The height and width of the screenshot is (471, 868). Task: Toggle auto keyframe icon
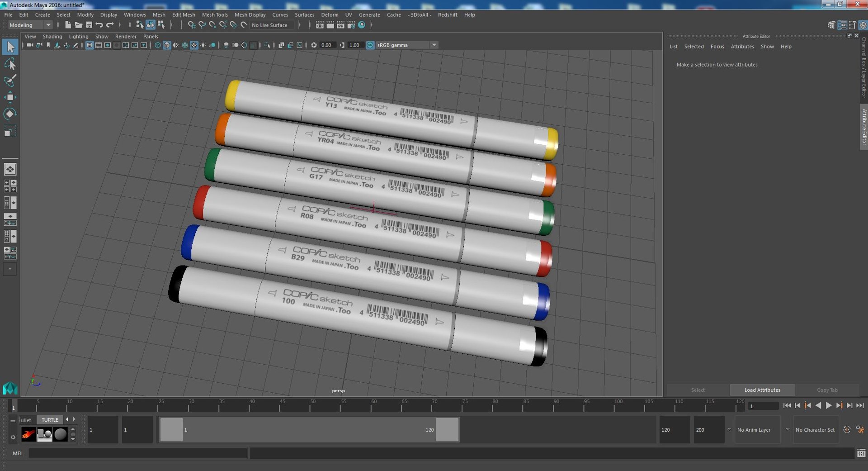[847, 430]
